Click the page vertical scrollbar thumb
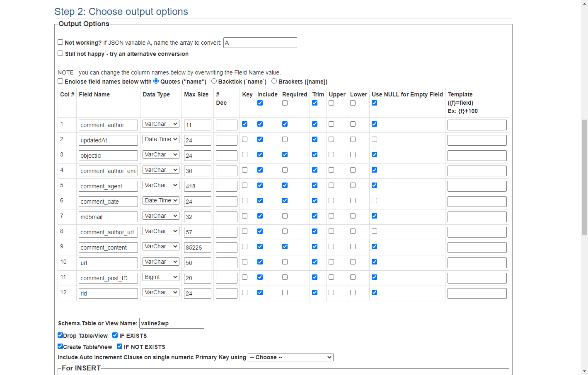Screen dimensions: 588x375 [584, 177]
